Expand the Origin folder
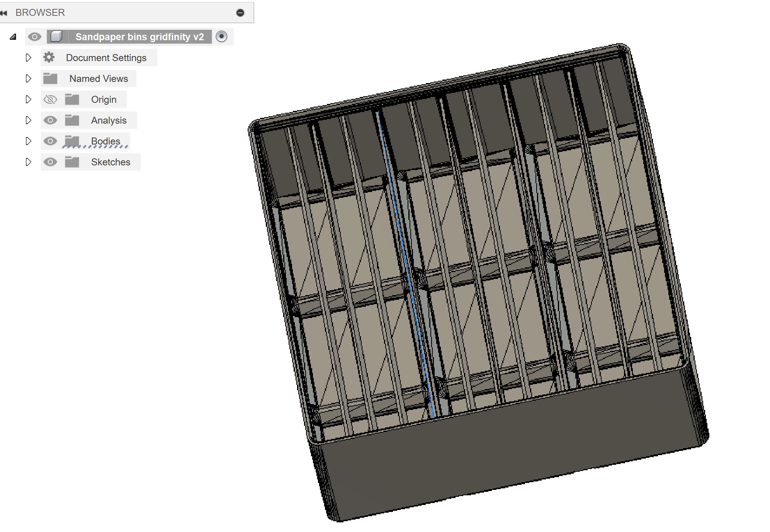Screen dimensions: 770x532 click(28, 99)
